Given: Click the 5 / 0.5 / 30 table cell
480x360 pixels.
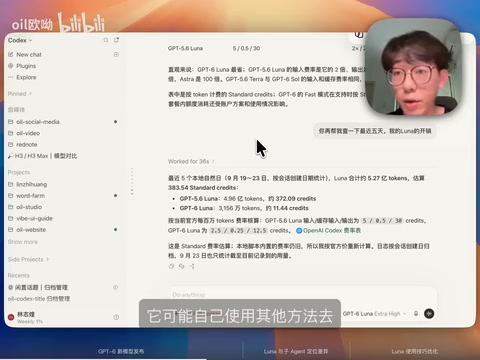Looking at the screenshot, I should click(246, 48).
